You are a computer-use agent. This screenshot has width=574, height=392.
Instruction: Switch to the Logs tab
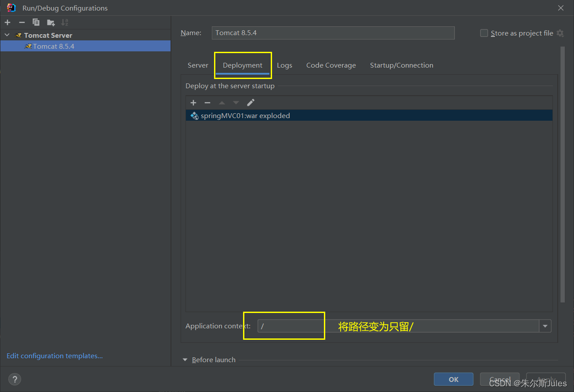[x=284, y=65]
